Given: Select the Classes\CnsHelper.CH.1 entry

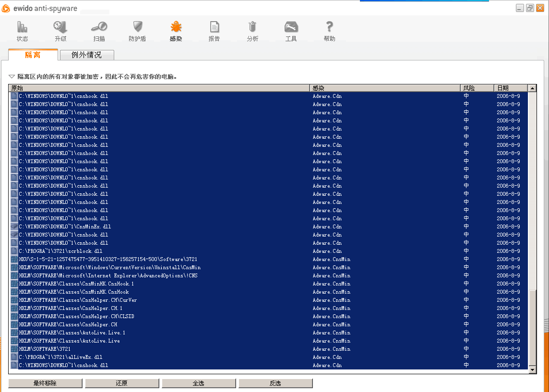Looking at the screenshot, I should coord(269,308).
